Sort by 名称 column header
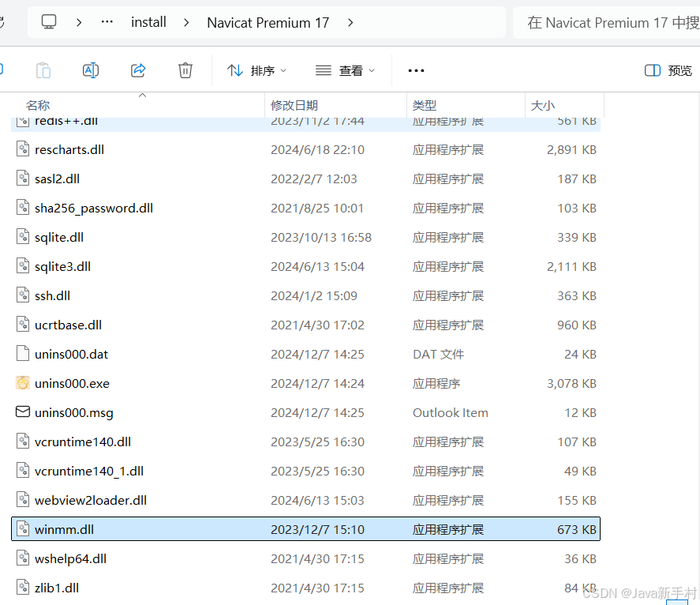 point(38,106)
